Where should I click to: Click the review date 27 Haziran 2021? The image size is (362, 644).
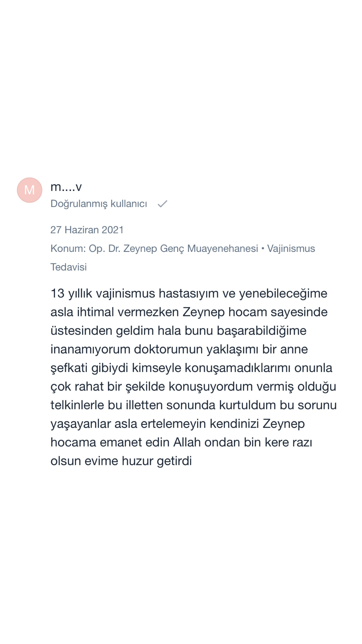(x=87, y=230)
